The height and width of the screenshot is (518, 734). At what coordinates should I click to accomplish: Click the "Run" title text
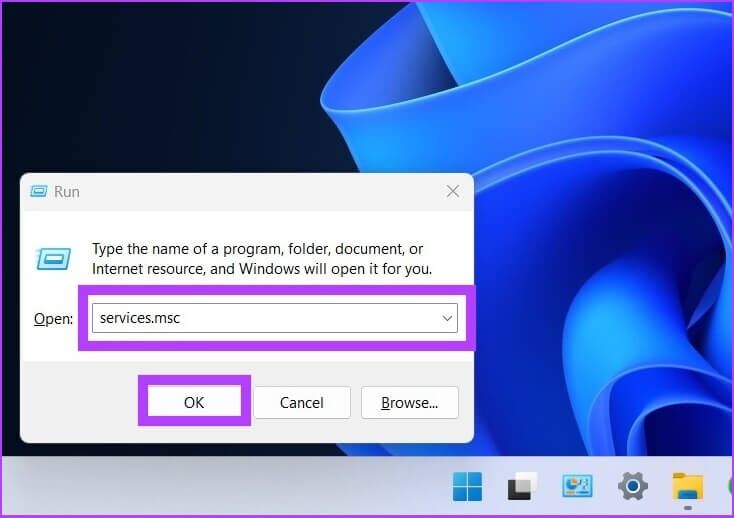pyautogui.click(x=67, y=191)
